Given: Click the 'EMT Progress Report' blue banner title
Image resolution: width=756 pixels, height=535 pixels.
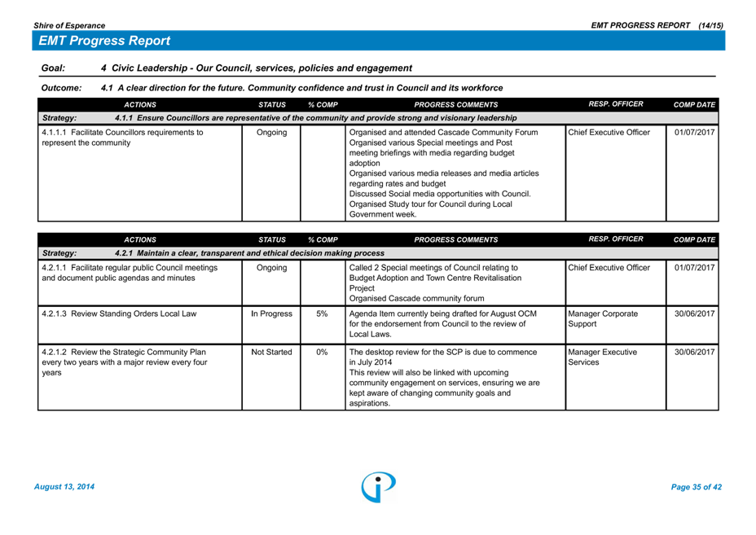Looking at the screenshot, I should coord(104,41).
